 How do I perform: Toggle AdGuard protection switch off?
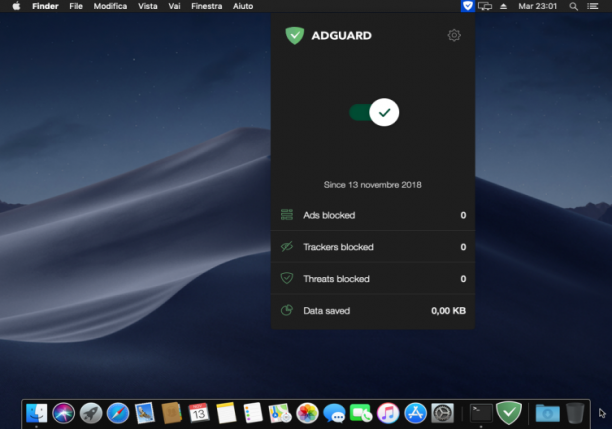coord(374,112)
